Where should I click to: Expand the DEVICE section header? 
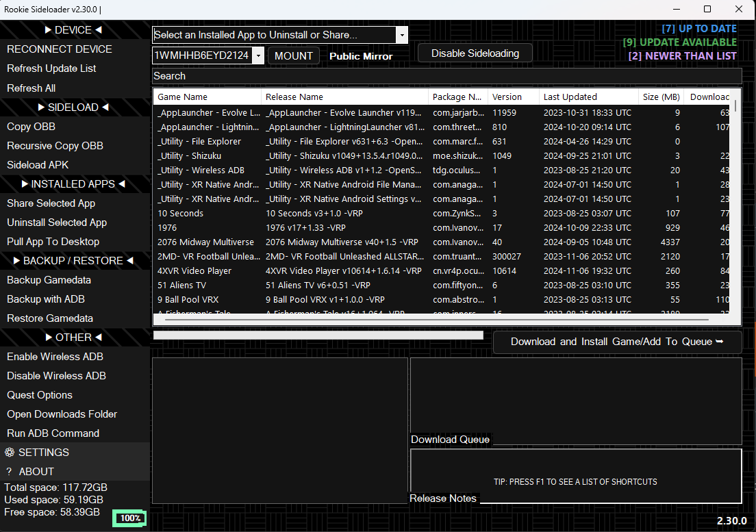pos(73,30)
